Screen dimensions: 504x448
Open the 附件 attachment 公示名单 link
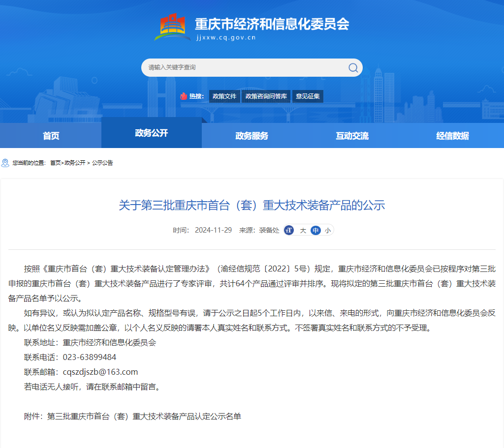(144, 417)
